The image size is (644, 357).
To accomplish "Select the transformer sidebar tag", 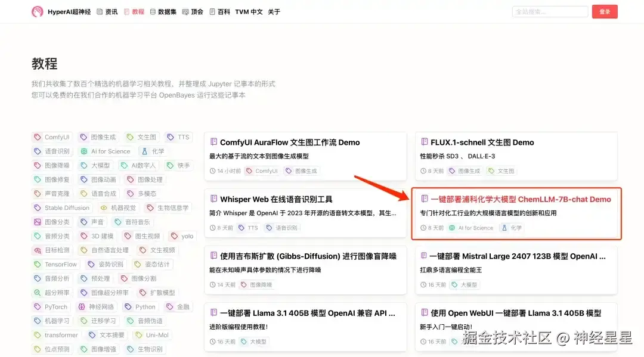I will point(56,336).
